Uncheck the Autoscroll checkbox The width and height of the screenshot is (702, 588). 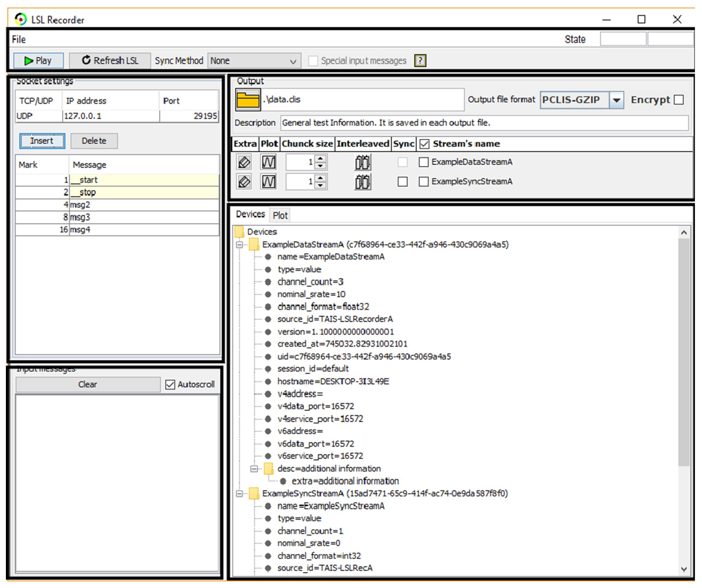click(170, 384)
